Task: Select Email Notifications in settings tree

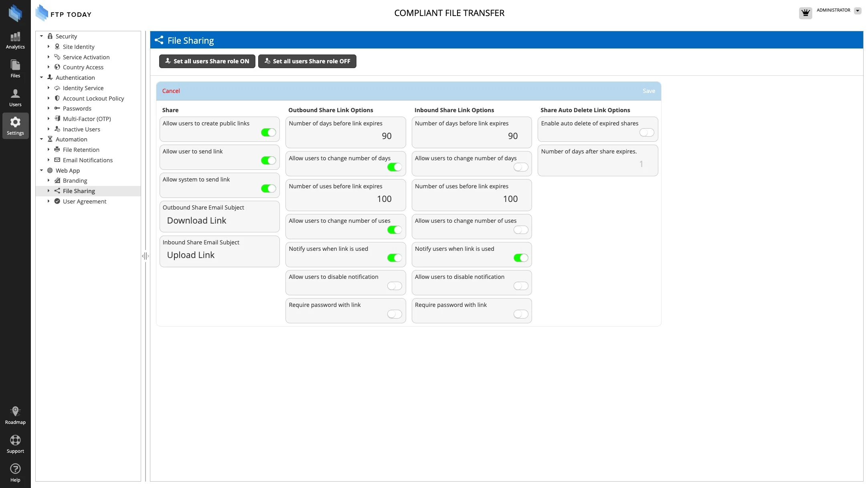Action: click(x=87, y=160)
